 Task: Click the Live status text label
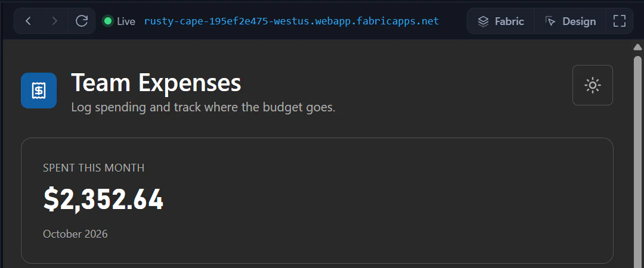(126, 21)
